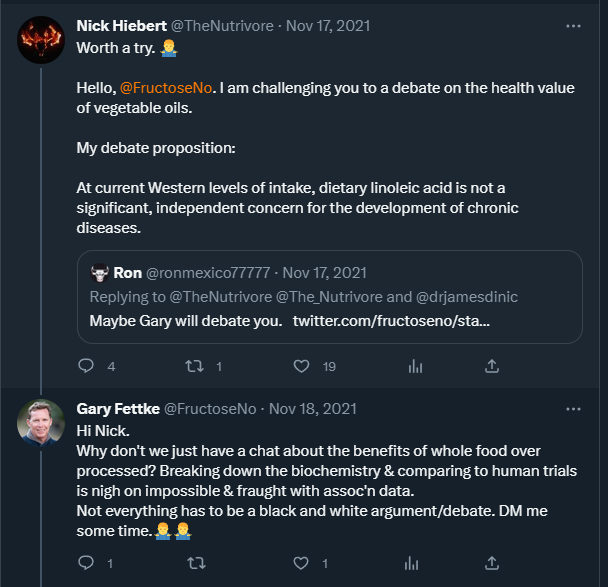Reply to Gary Fettke's tweet

86,564
